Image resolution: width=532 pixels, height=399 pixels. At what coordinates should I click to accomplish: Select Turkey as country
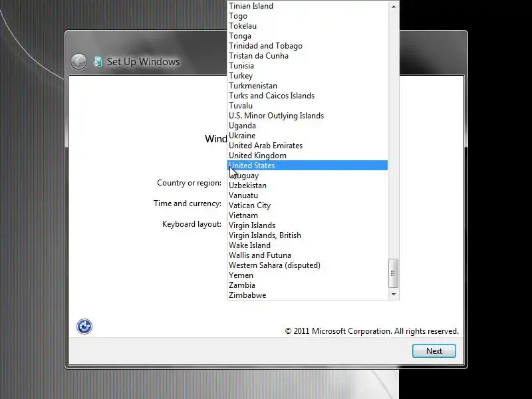[x=307, y=76]
